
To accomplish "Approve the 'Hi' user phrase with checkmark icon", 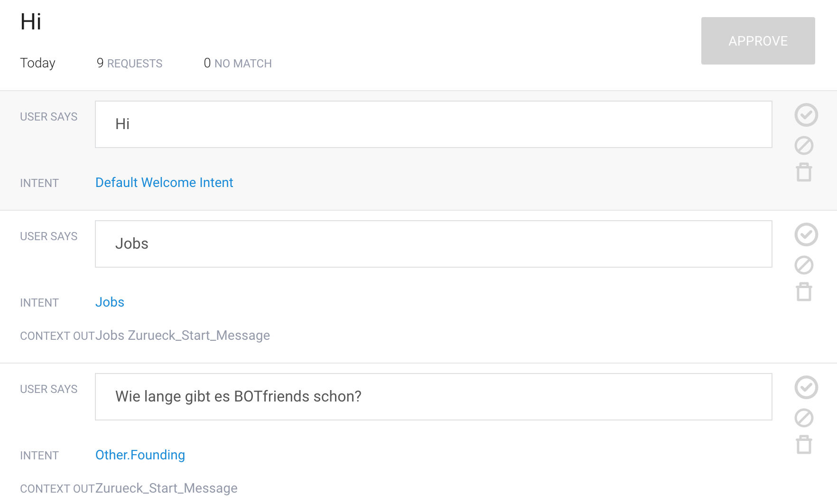I will [806, 115].
